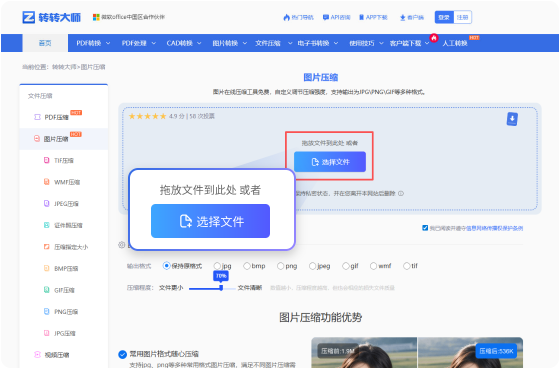Click the 图片压缩 page title
Image resolution: width=560 pixels, height=369 pixels.
[x=321, y=77]
